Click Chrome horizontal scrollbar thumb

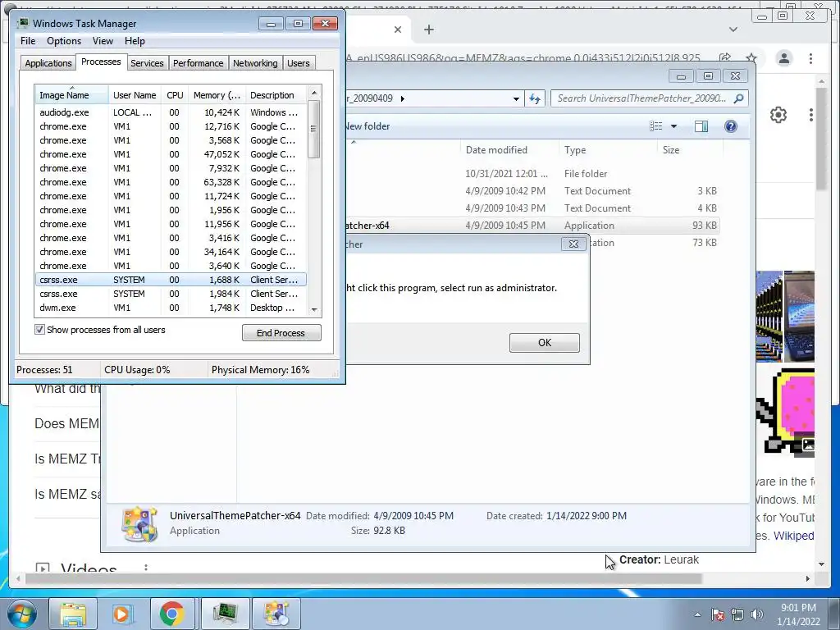pyautogui.click(x=363, y=578)
